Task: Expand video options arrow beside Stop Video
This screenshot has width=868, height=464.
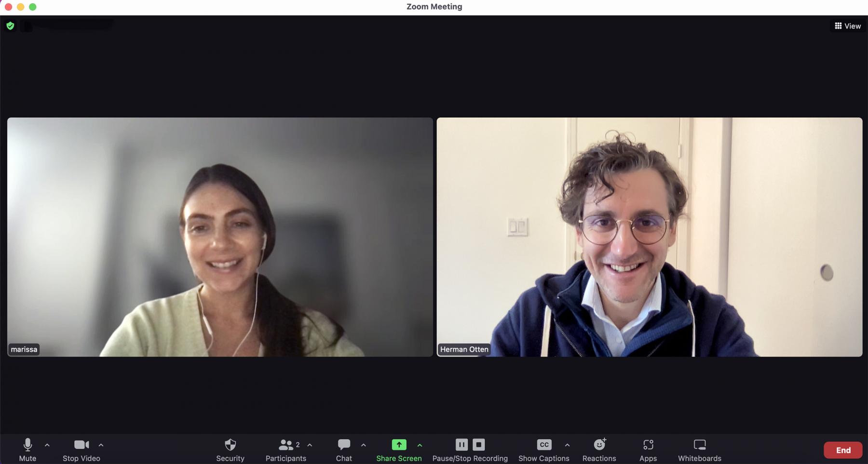Action: pos(101,445)
